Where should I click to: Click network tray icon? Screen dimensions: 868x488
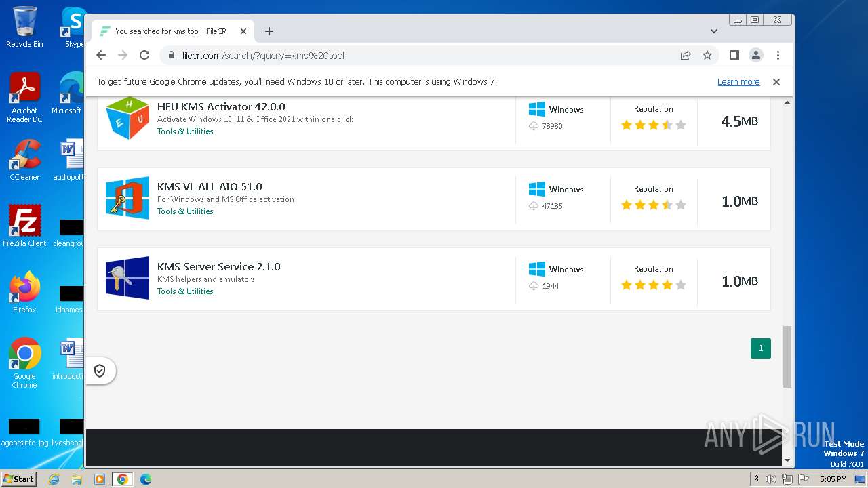[787, 479]
